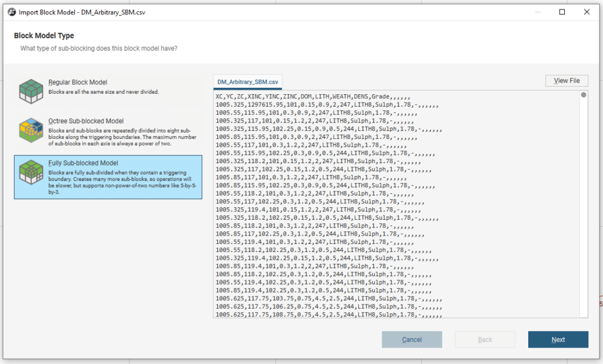The image size is (603, 364).
Task: Maximize the Import Block Model dialog
Action: coord(562,12)
